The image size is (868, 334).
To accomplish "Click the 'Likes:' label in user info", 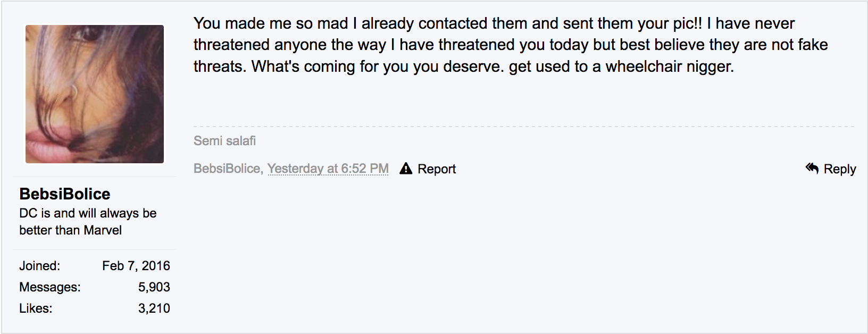I will click(36, 308).
